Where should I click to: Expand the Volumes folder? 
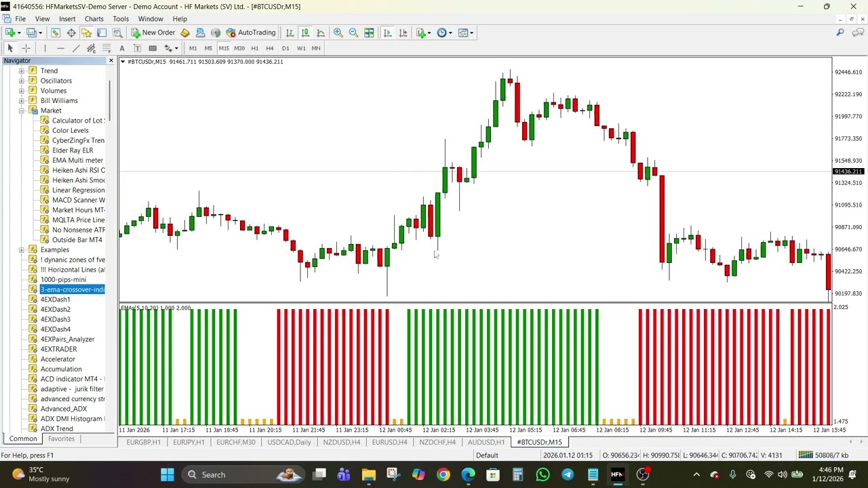(22, 91)
